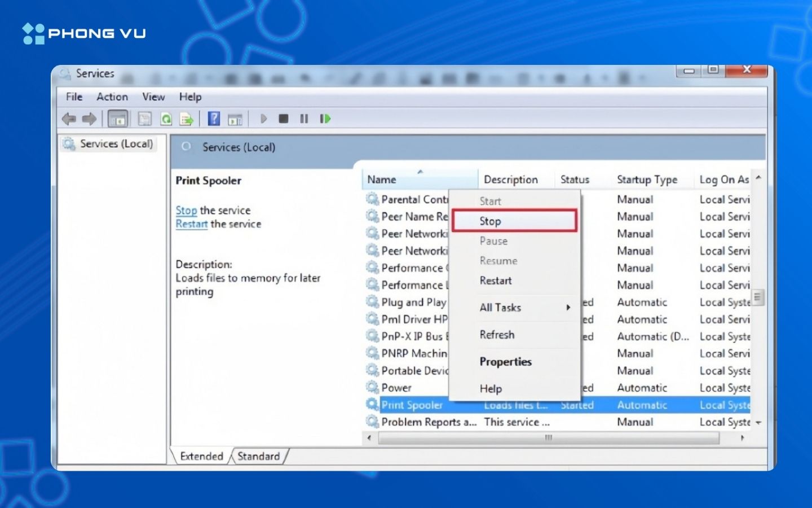Open the Action menu
Screen dimensions: 812x508
coord(112,97)
